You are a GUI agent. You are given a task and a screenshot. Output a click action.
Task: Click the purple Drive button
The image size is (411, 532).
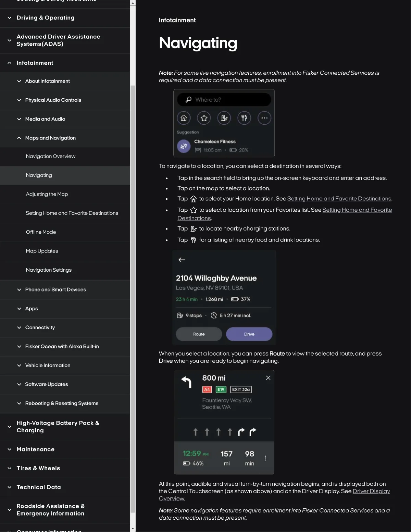pos(249,334)
